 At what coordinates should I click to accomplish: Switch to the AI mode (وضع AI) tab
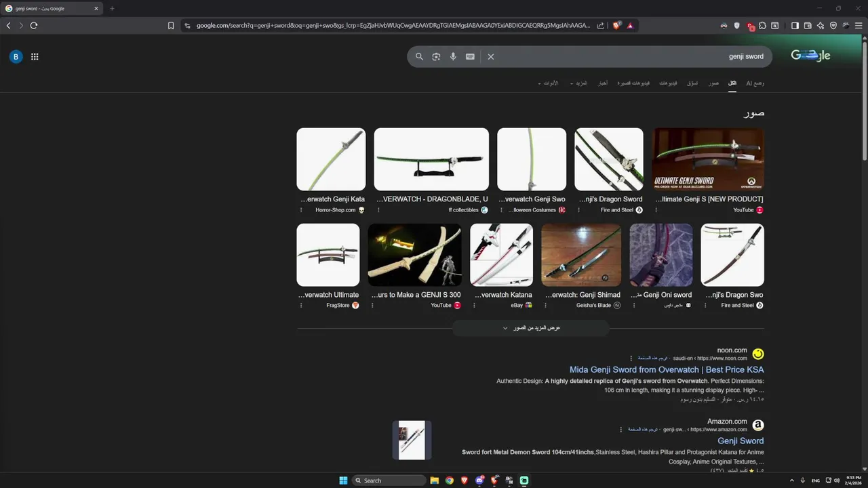click(x=755, y=83)
